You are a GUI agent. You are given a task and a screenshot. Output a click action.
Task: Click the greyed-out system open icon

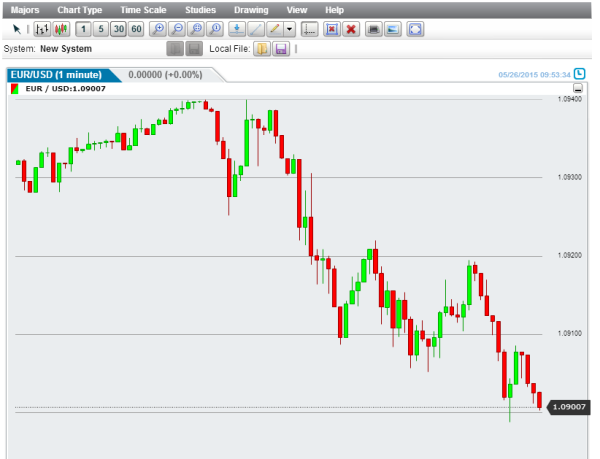(175, 49)
